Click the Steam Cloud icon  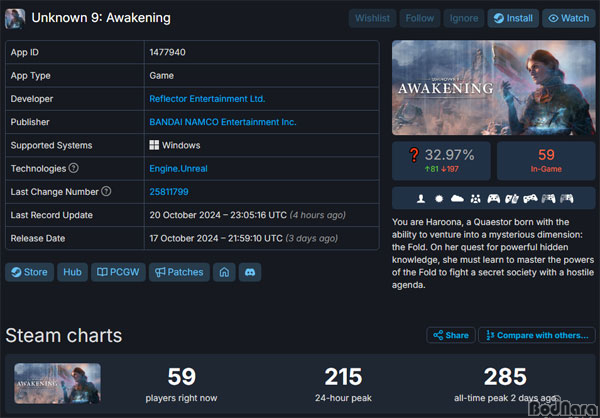[457, 199]
